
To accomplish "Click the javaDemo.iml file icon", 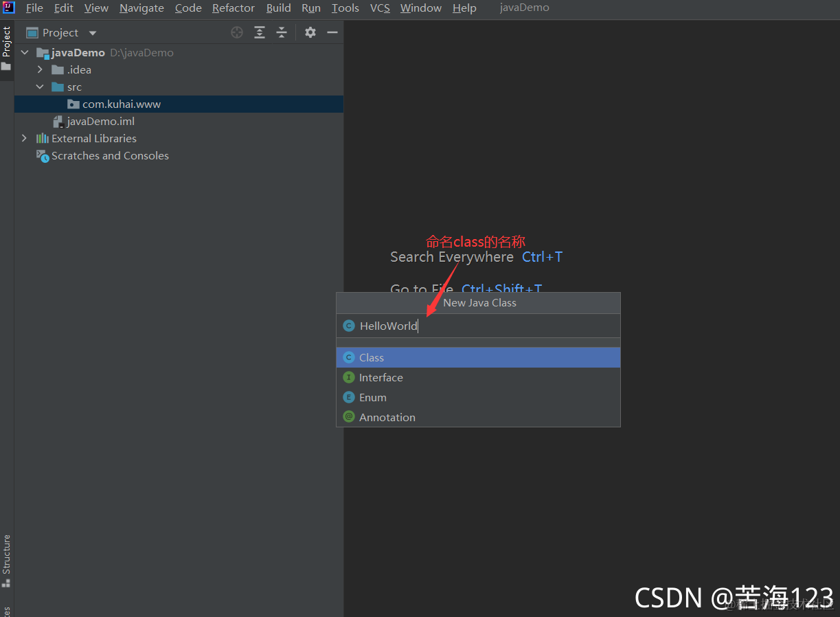I will (x=58, y=122).
